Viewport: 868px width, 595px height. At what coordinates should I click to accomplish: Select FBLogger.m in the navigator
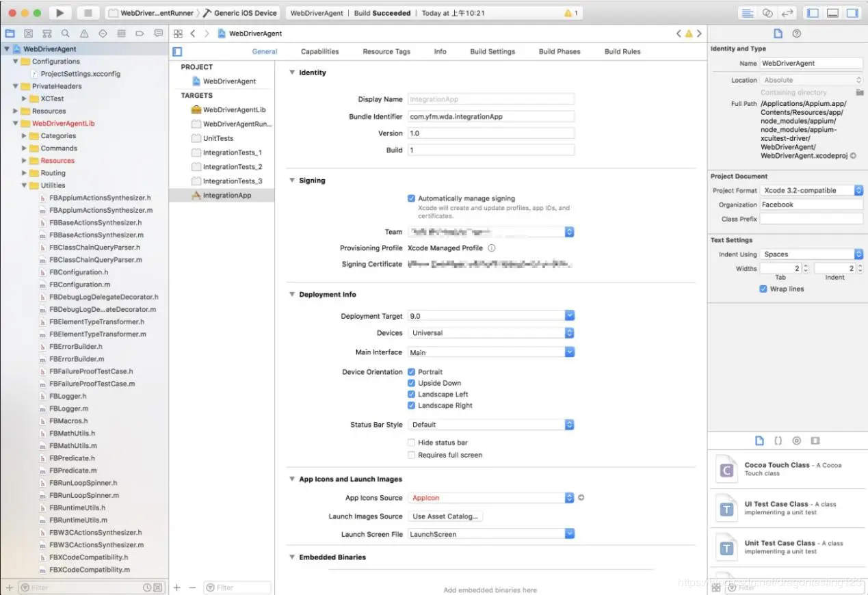[x=68, y=408]
